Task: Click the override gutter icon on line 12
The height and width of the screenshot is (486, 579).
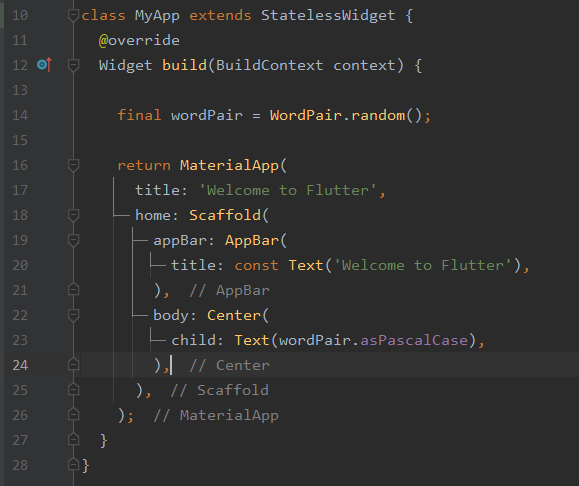Action: click(x=44, y=65)
